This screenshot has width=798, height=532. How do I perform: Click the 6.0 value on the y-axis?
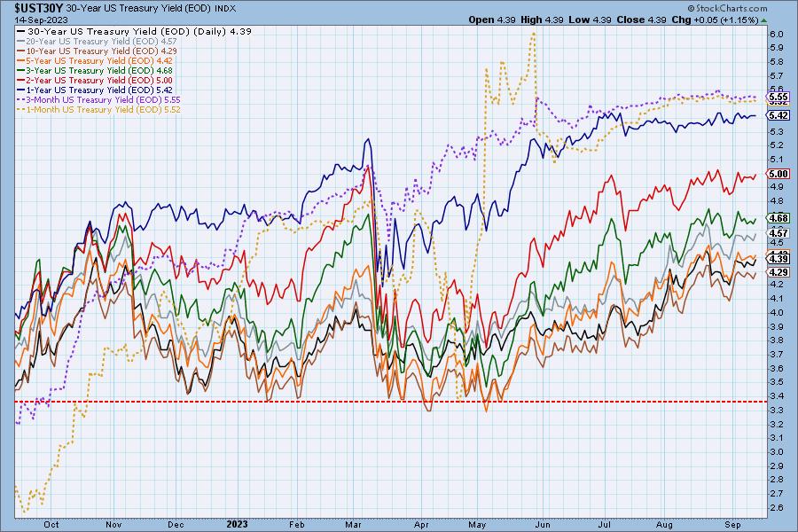coord(777,34)
